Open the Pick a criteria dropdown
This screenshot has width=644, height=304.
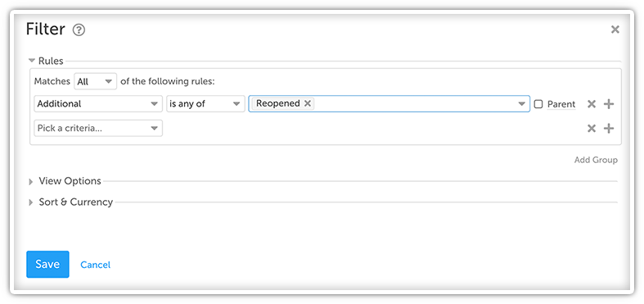point(98,129)
